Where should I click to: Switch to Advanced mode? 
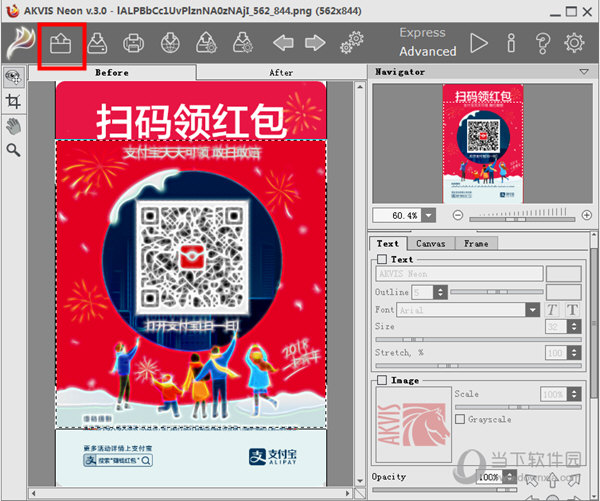[x=428, y=51]
